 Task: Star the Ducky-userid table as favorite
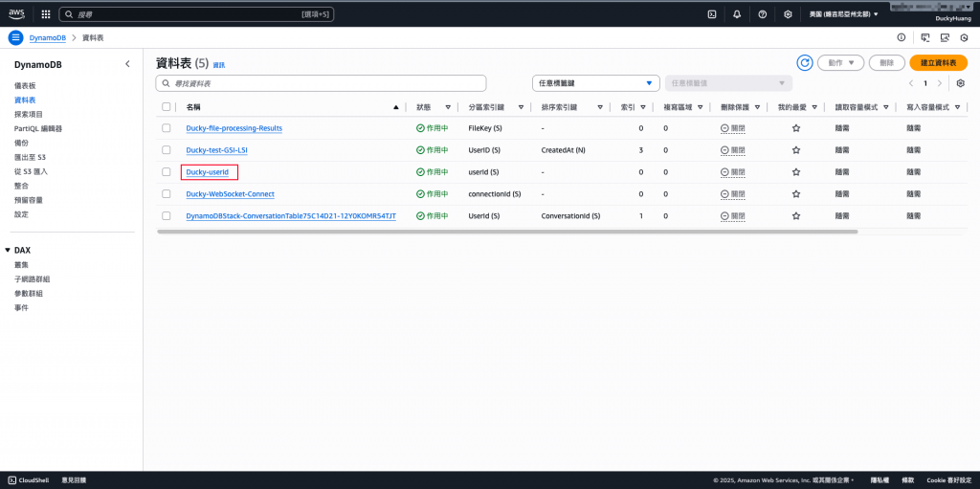[x=795, y=172]
